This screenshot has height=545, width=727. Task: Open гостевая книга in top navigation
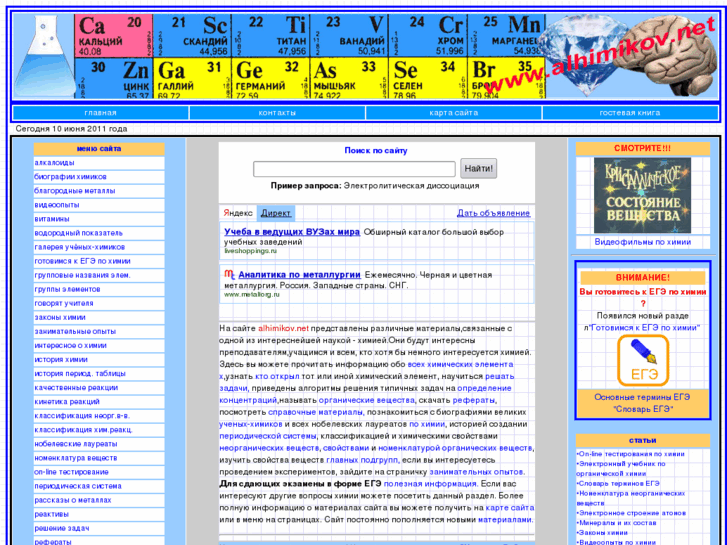click(x=630, y=113)
